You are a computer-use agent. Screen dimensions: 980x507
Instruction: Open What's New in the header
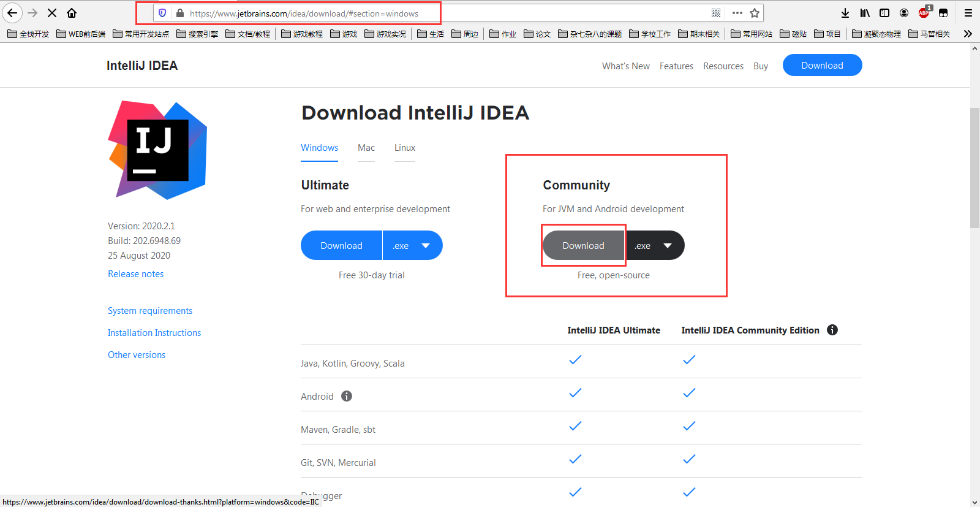[x=626, y=66]
